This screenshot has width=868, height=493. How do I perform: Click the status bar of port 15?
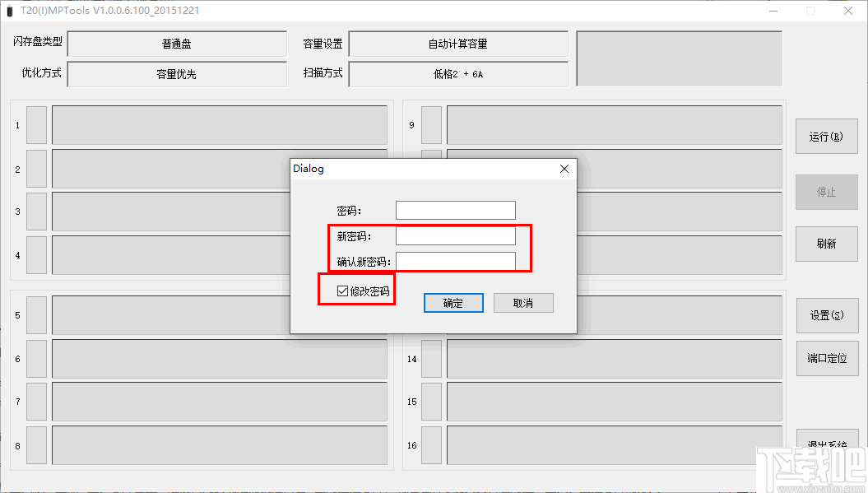coord(615,402)
